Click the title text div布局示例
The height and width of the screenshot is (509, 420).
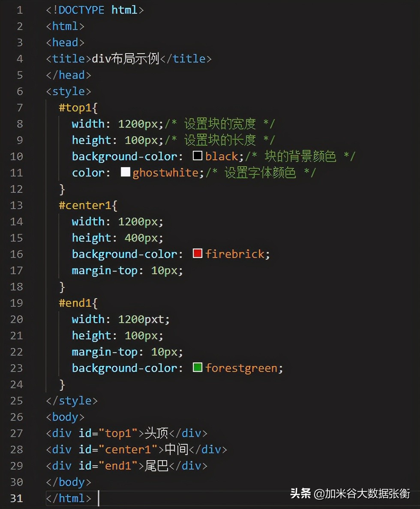click(126, 59)
